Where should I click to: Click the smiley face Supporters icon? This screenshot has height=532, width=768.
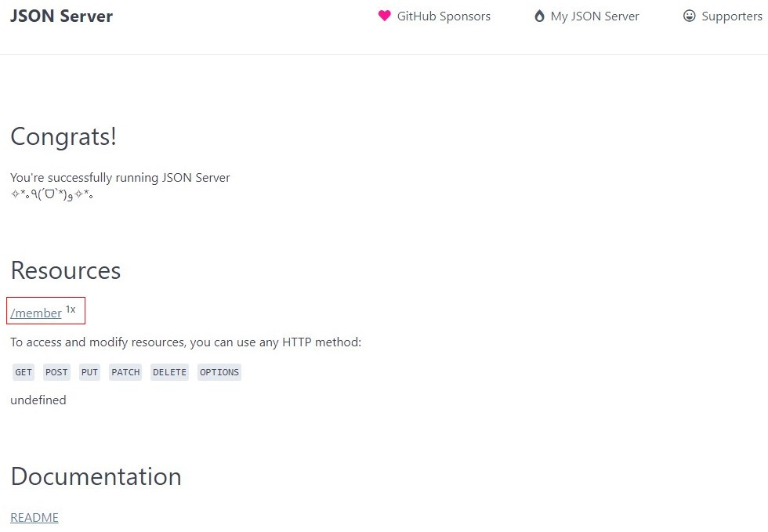(689, 16)
